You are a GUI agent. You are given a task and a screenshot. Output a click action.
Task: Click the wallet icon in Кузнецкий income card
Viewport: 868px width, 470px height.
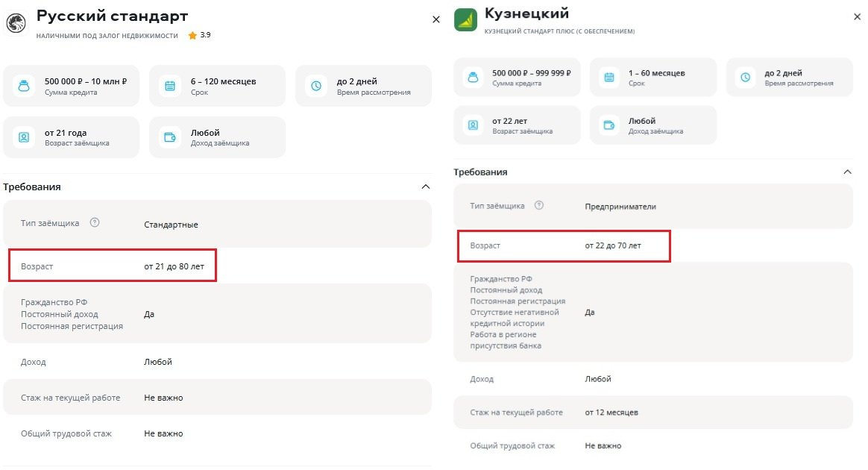[x=610, y=125]
